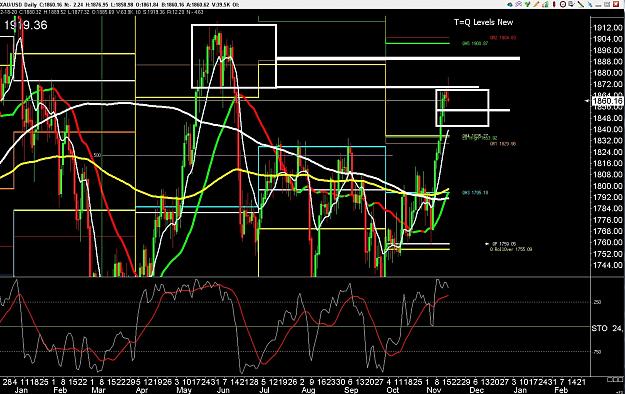625x394 pixels.
Task: Open the checklist note toolbar icon
Action: [x=572, y=4]
